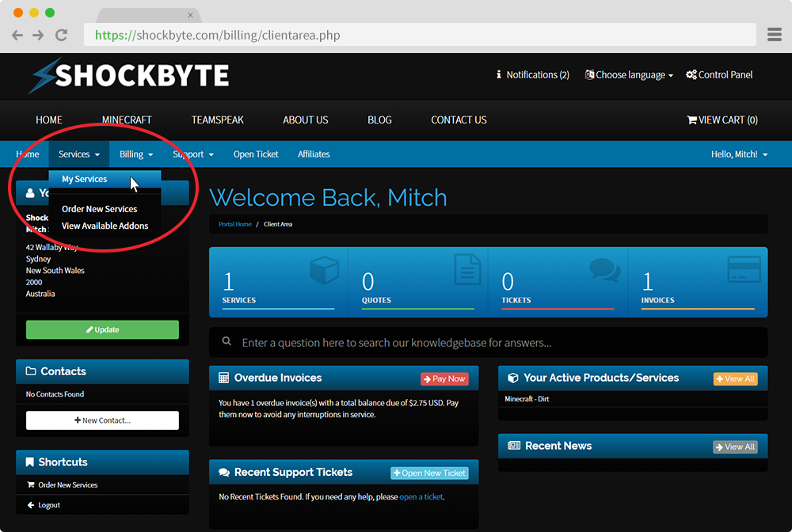This screenshot has height=532, width=792.
Task: Click Order New Services shortcut
Action: coord(67,484)
